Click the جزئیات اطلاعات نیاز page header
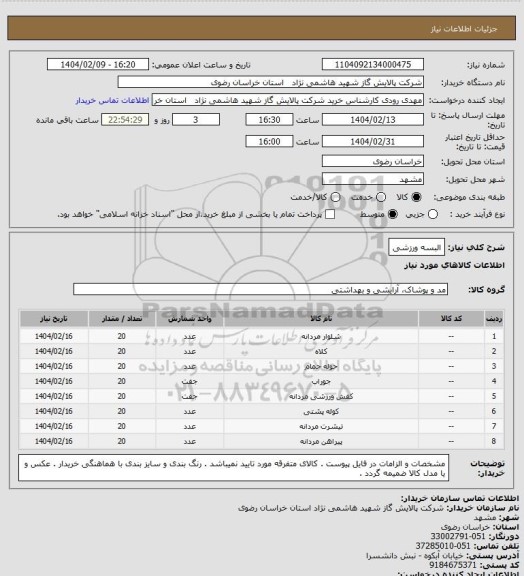The height and width of the screenshot is (576, 524). [x=464, y=29]
